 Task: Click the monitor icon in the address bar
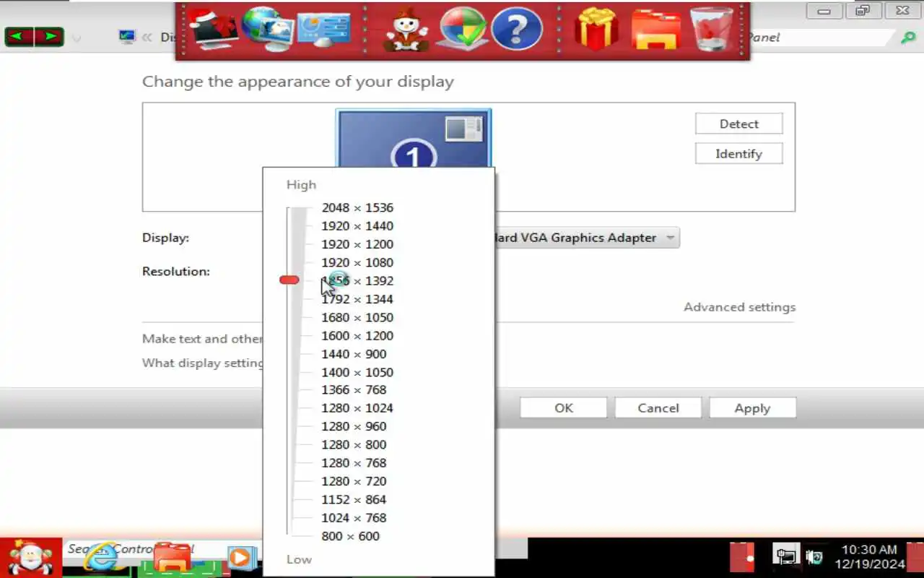click(127, 37)
